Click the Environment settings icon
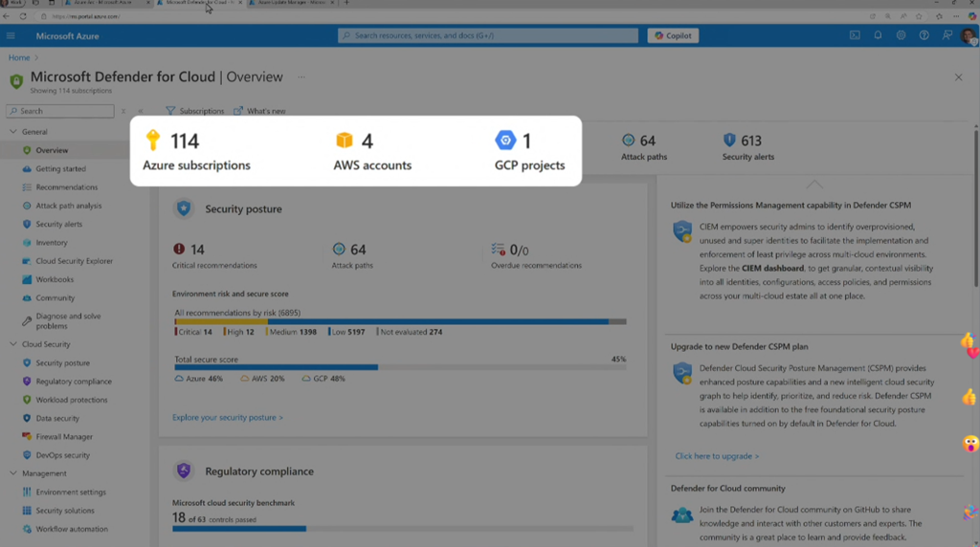980x547 pixels. click(26, 492)
